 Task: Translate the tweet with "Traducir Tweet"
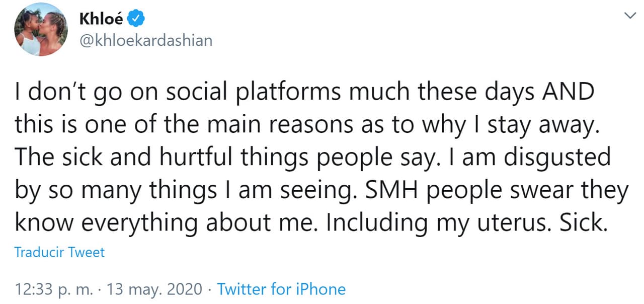[60, 252]
